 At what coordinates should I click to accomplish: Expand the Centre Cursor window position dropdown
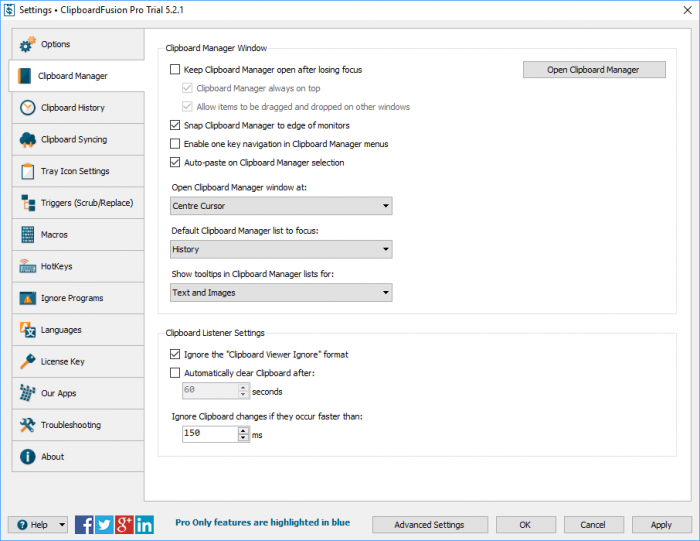pos(385,206)
